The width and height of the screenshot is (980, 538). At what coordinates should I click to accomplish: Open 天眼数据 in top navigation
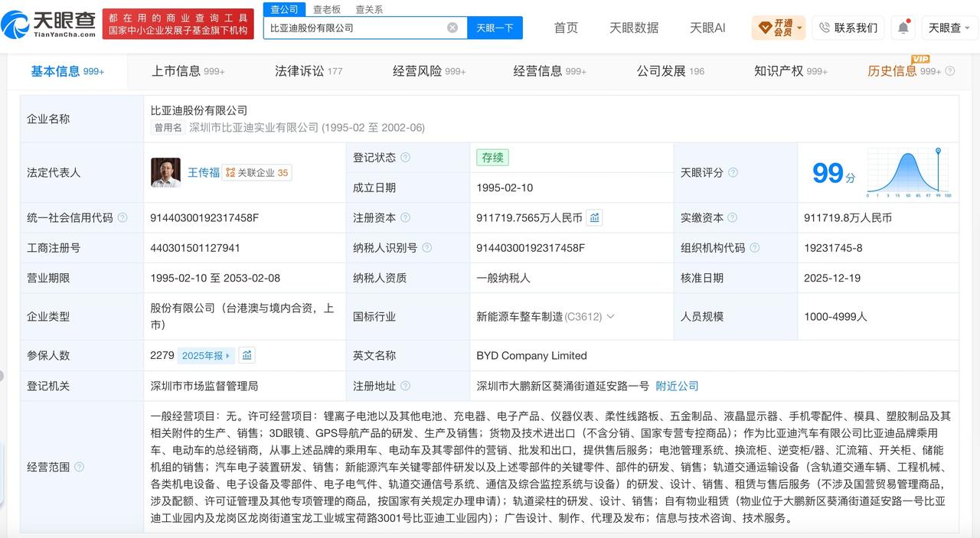point(634,28)
